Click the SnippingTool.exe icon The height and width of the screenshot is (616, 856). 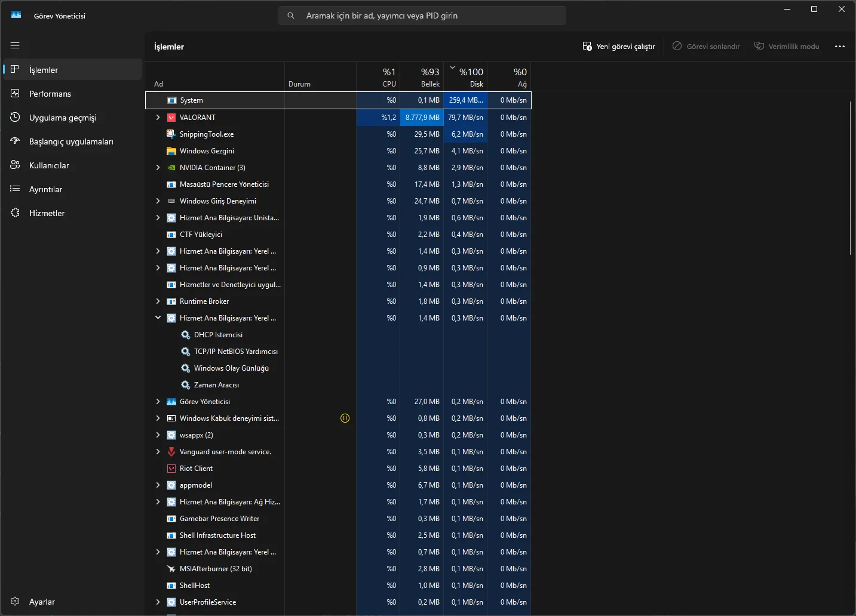[x=171, y=134]
